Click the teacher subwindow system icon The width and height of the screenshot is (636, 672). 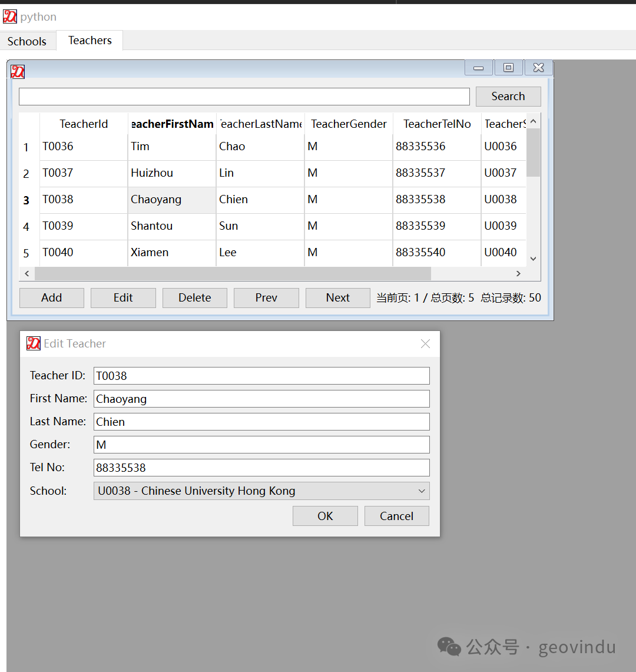(18, 72)
